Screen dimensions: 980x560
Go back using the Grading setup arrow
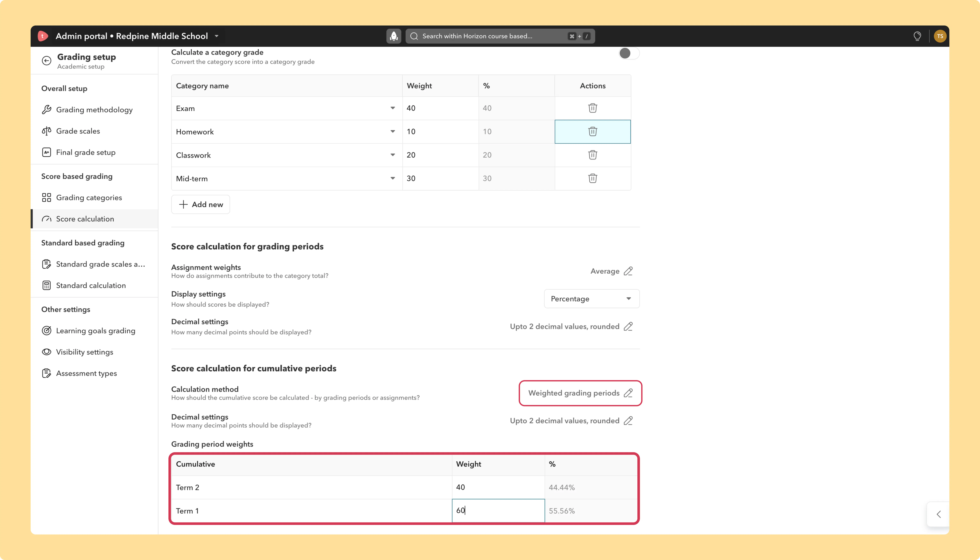coord(47,61)
